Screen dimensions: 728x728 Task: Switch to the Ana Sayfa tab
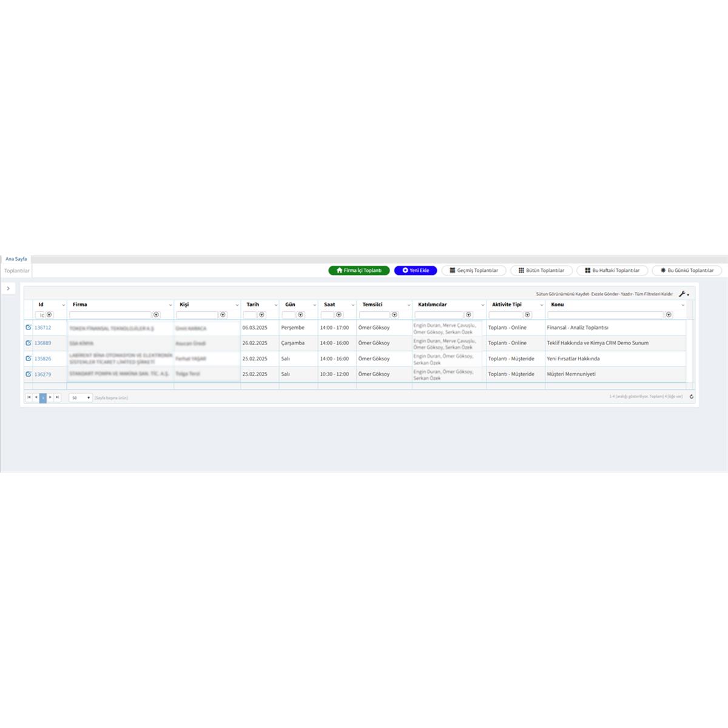[16, 259]
